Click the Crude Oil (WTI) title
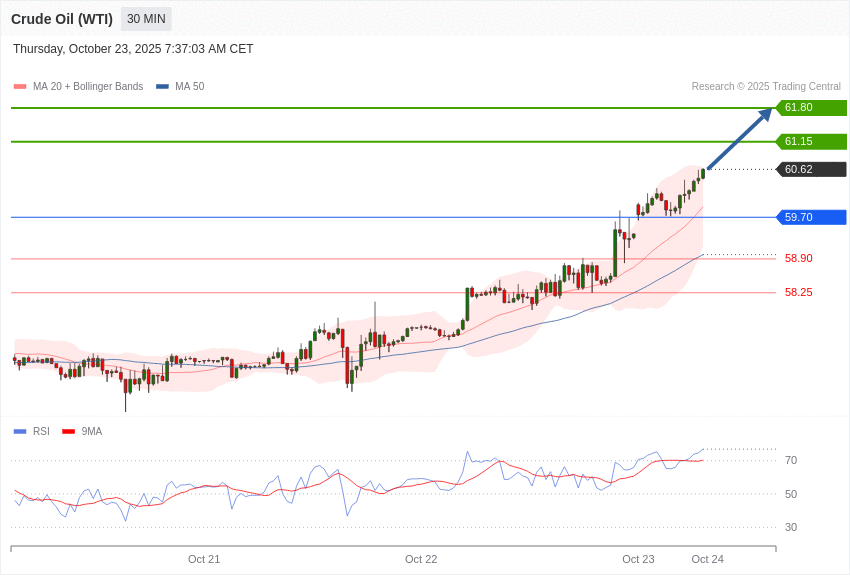The width and height of the screenshot is (850, 576). [62, 19]
